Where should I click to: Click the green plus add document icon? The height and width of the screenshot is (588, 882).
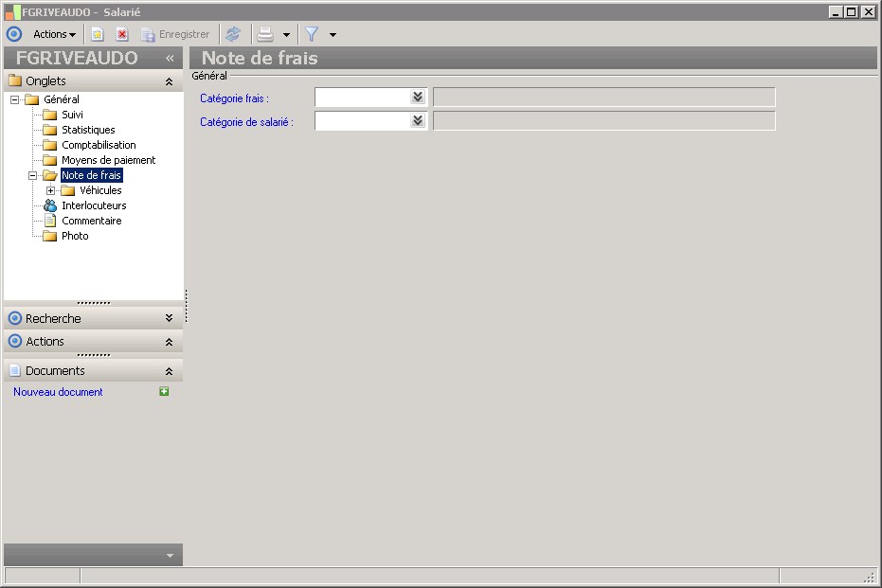point(164,391)
